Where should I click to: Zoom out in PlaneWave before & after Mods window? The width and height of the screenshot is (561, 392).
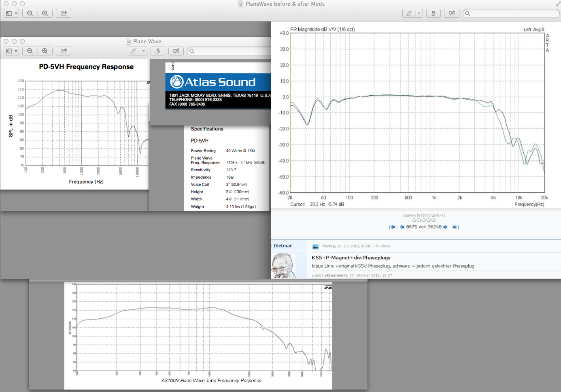pos(30,13)
